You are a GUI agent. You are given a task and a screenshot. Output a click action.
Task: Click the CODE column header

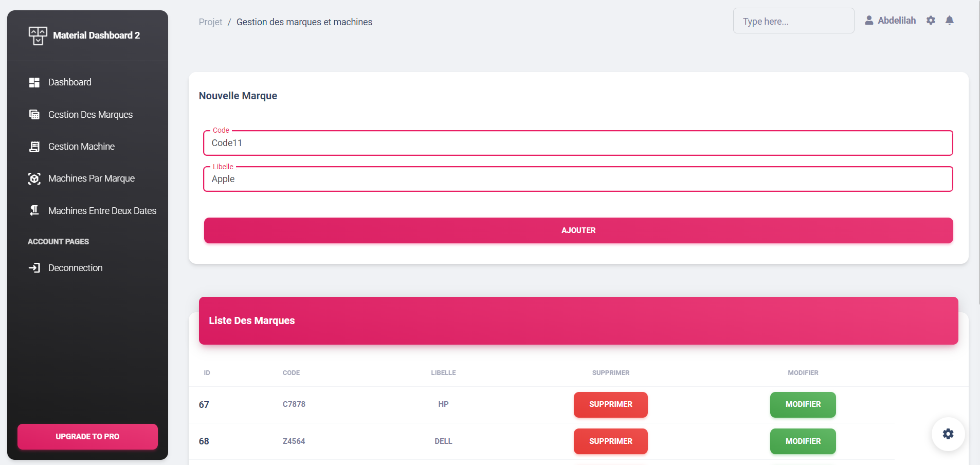click(x=291, y=373)
